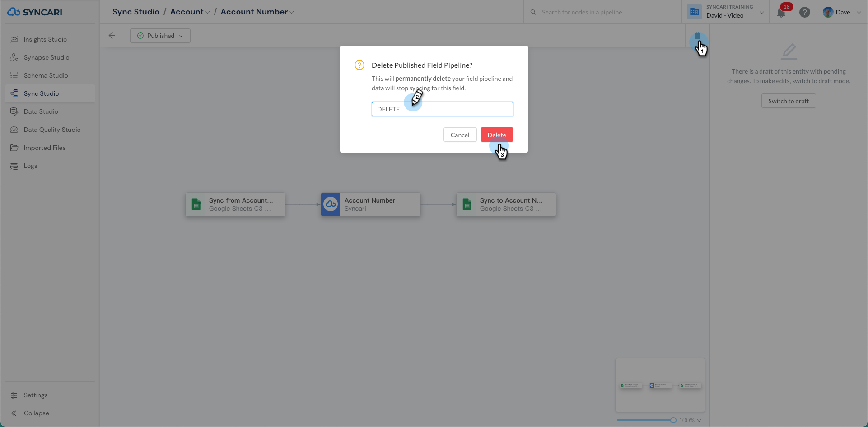
Task: Click the Dave profile avatar
Action: (828, 12)
